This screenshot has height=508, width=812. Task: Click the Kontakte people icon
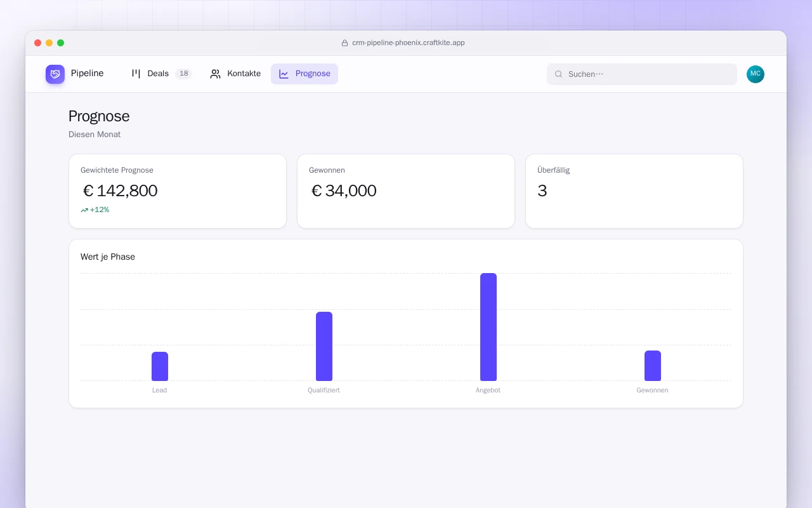pyautogui.click(x=216, y=74)
